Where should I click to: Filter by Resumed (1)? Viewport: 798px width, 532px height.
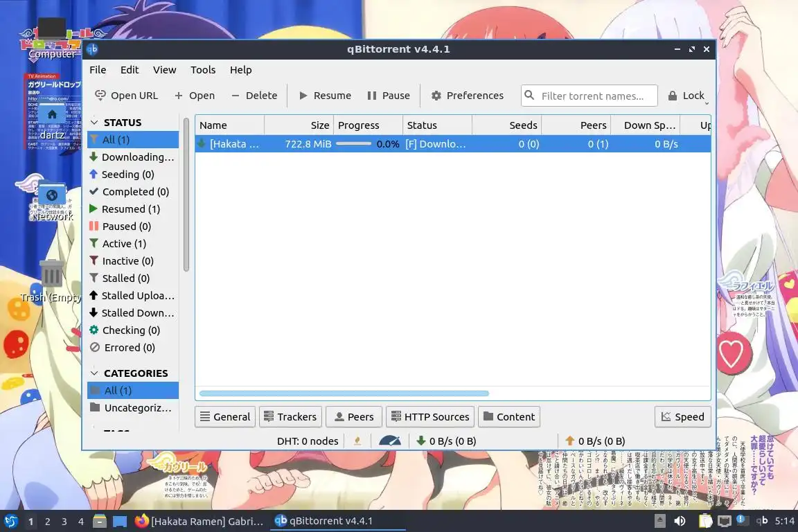(133, 209)
